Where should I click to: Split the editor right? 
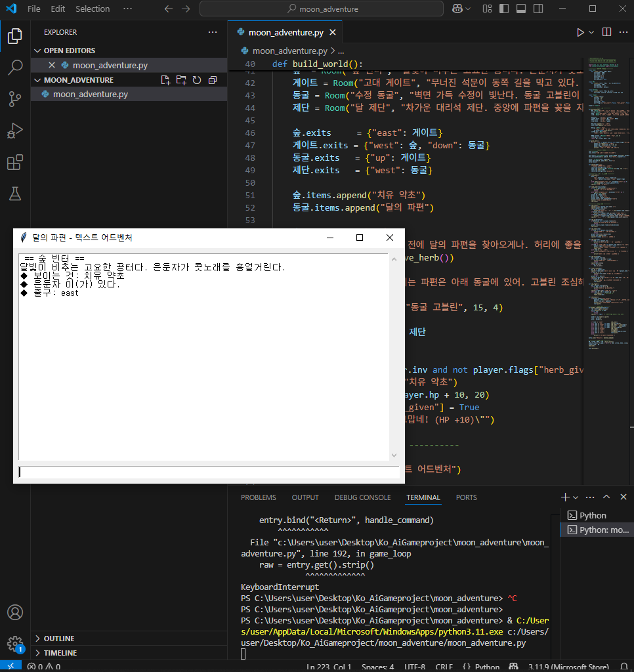click(606, 32)
